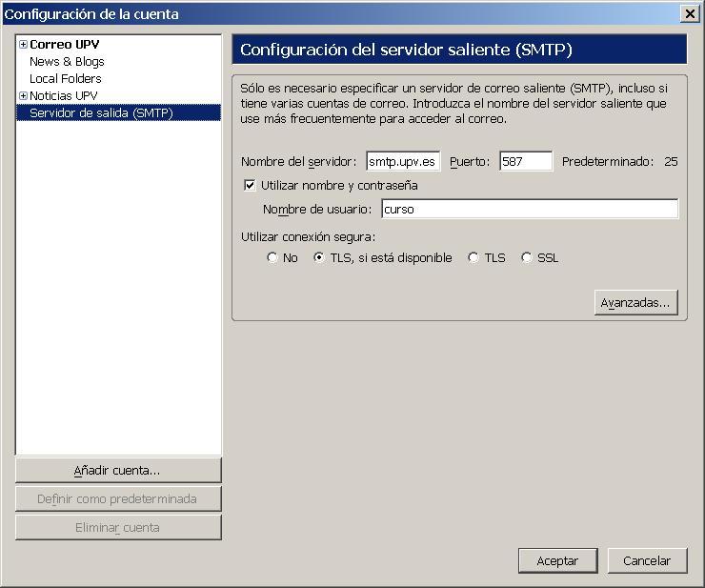
Task: Toggle Utilizar nombre y contraseña checkbox
Action: click(x=250, y=185)
